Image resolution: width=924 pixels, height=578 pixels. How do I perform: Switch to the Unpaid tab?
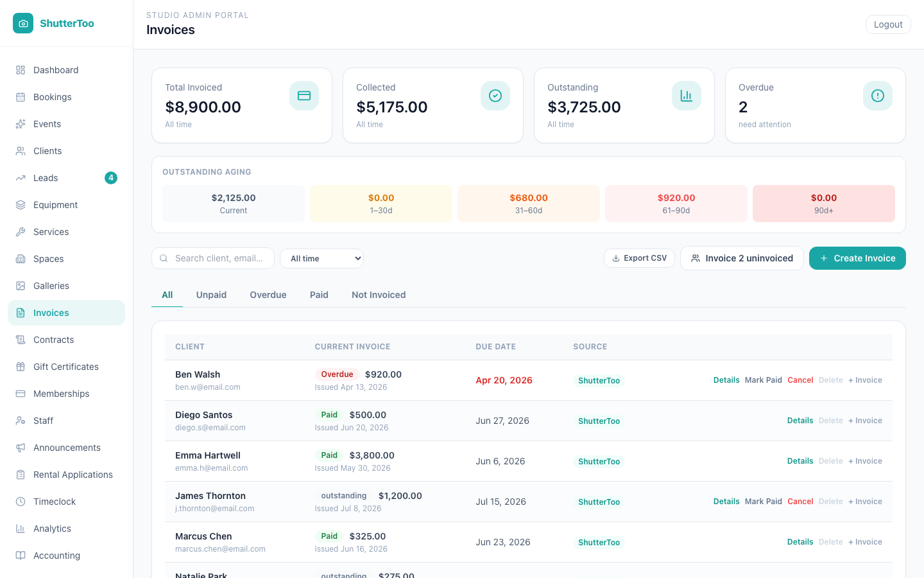211,295
